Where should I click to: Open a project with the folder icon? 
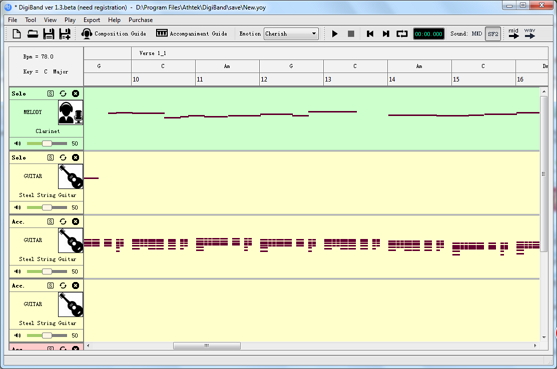[33, 34]
